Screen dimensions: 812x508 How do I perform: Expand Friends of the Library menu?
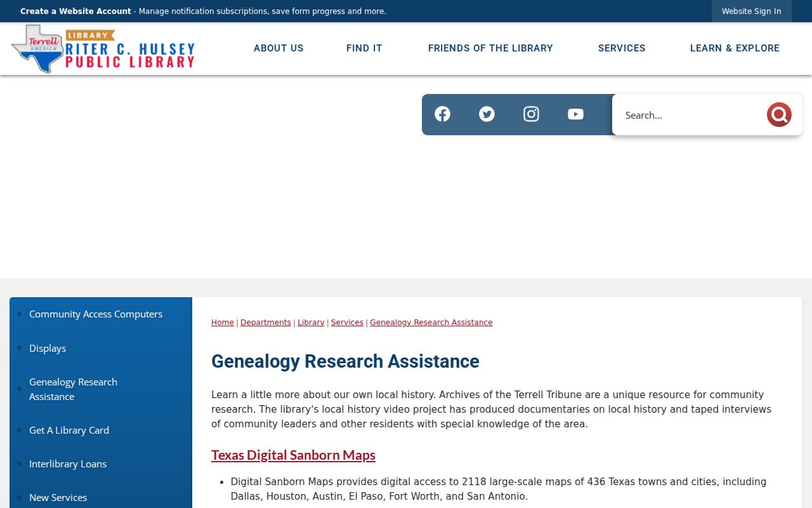pos(490,48)
